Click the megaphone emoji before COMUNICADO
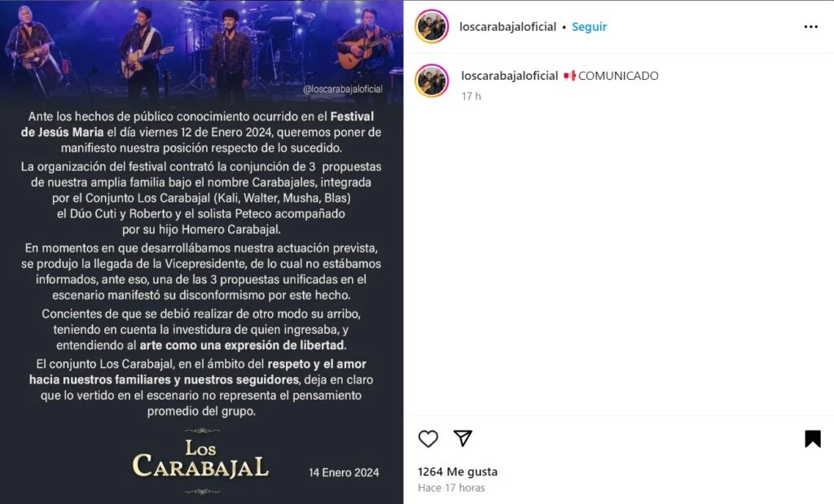Screen dimensions: 834x504 click(569, 76)
